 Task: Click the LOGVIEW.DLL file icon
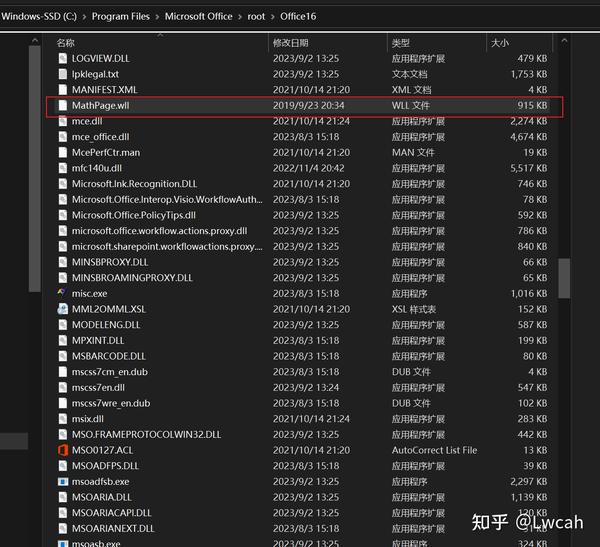63,58
